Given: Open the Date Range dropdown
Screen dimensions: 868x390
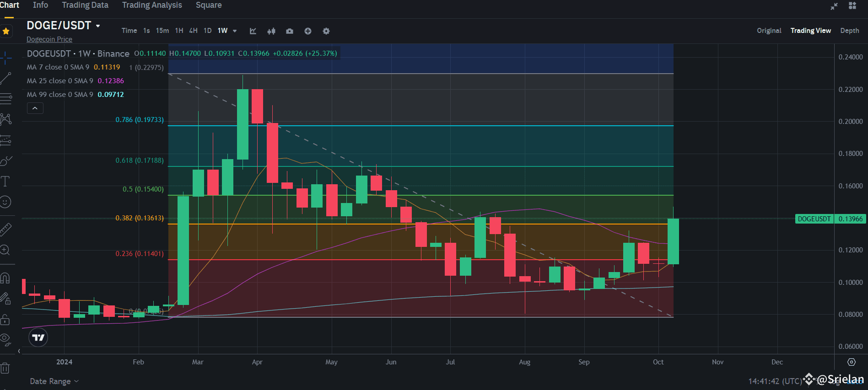Looking at the screenshot, I should [x=54, y=381].
